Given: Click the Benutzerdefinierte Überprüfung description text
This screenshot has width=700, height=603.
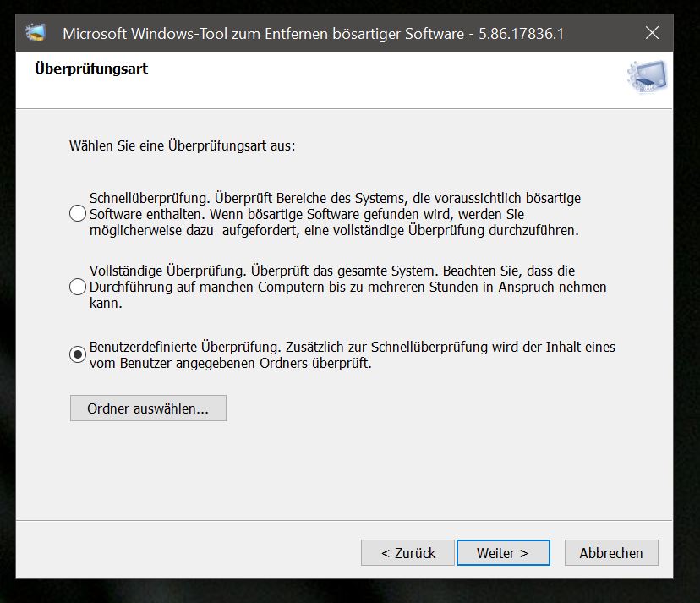Looking at the screenshot, I should click(x=353, y=354).
